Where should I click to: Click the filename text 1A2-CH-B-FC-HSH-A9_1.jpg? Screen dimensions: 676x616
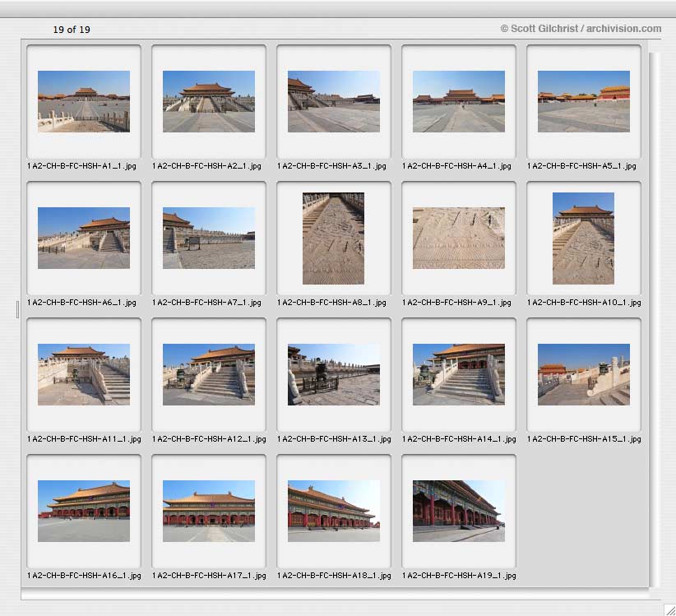(x=456, y=303)
